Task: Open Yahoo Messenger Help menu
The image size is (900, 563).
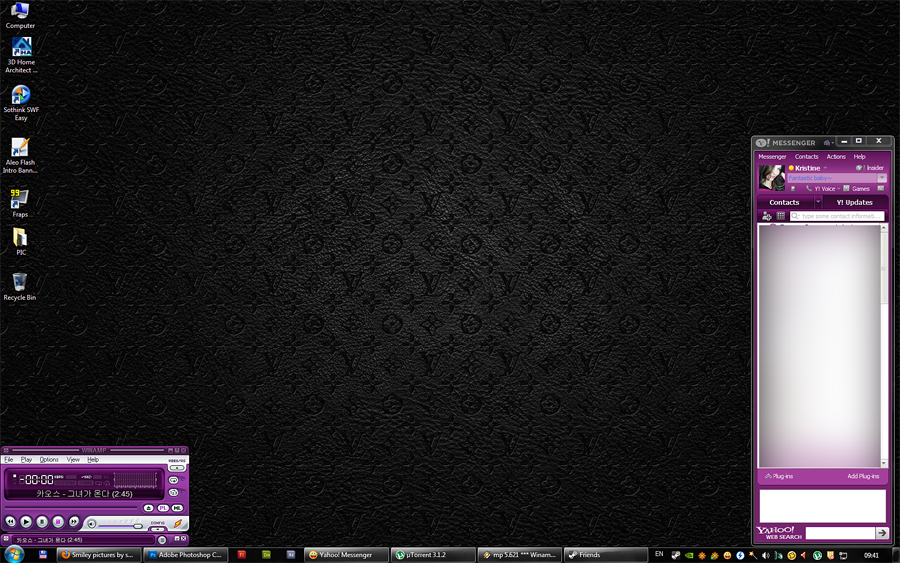Action: [859, 157]
